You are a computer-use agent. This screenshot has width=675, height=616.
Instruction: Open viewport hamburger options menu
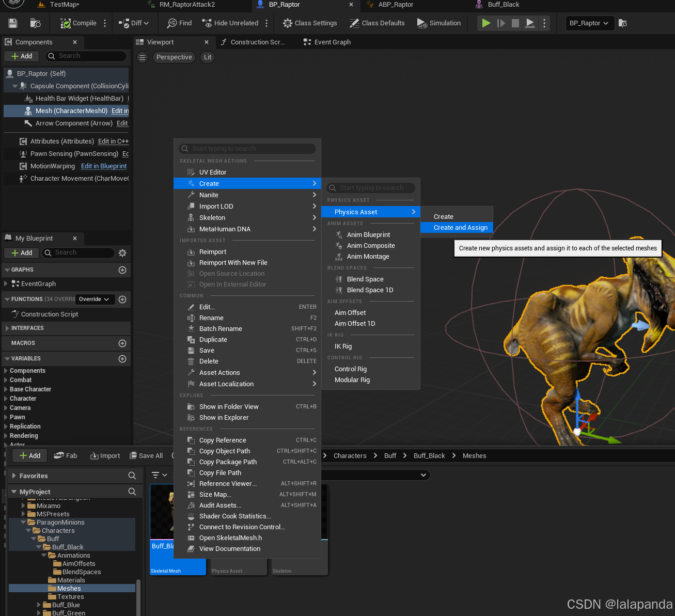tap(142, 57)
